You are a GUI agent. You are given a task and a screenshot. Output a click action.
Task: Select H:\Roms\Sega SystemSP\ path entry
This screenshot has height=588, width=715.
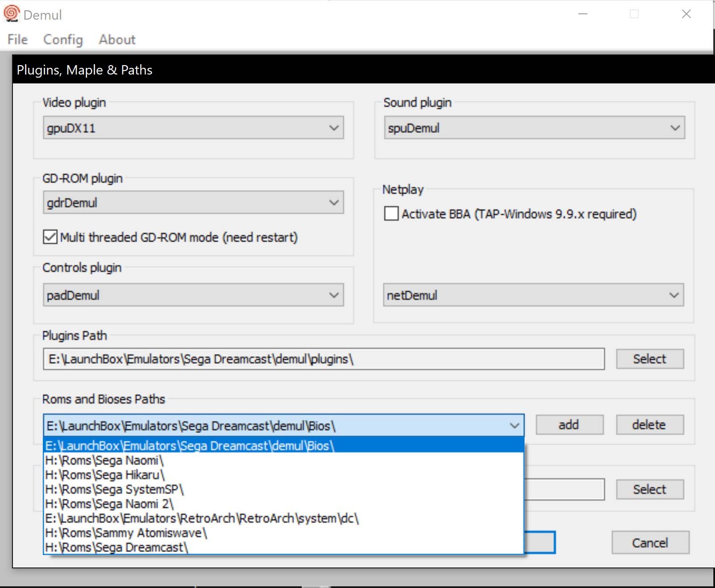click(284, 489)
